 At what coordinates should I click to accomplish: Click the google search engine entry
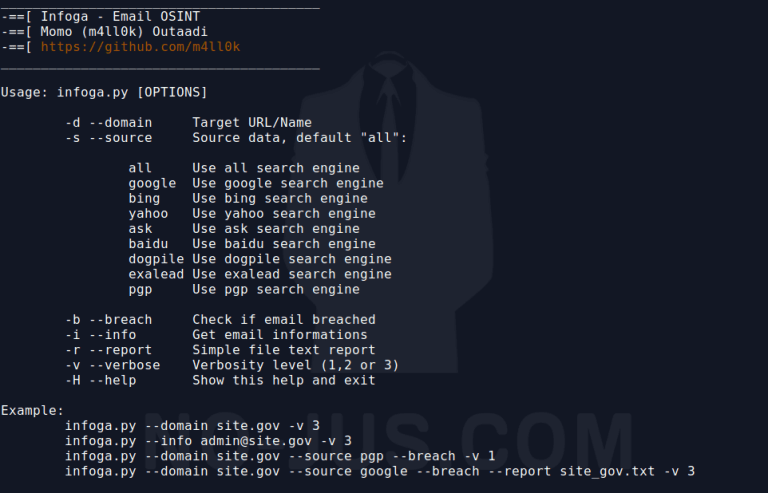tap(256, 184)
